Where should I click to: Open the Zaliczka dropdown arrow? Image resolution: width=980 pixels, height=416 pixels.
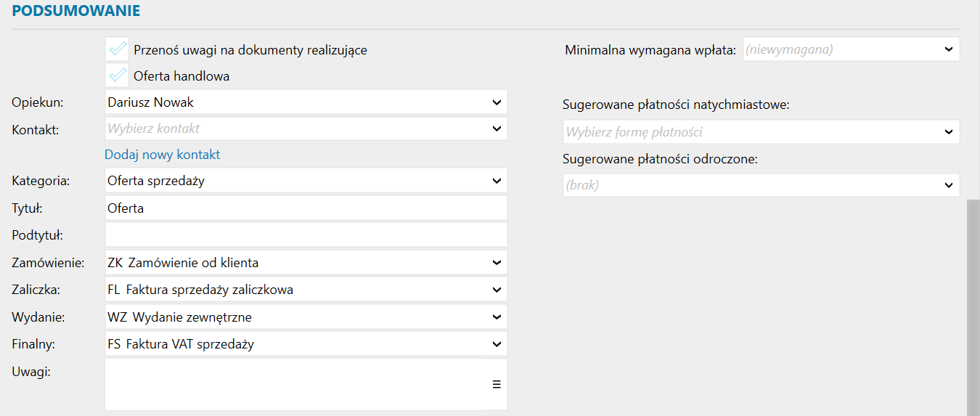pos(497,290)
